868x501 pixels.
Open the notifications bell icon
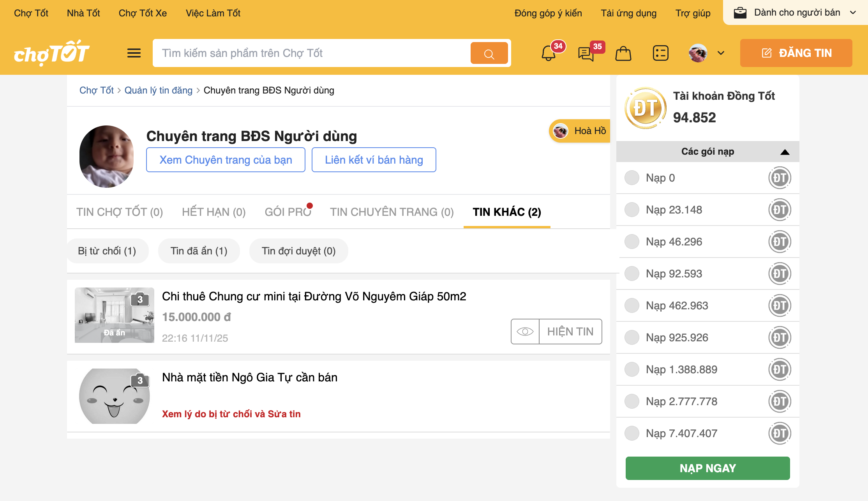(x=549, y=53)
